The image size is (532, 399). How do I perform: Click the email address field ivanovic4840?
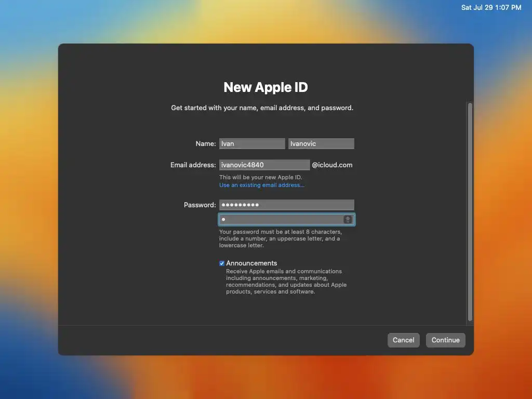(264, 165)
